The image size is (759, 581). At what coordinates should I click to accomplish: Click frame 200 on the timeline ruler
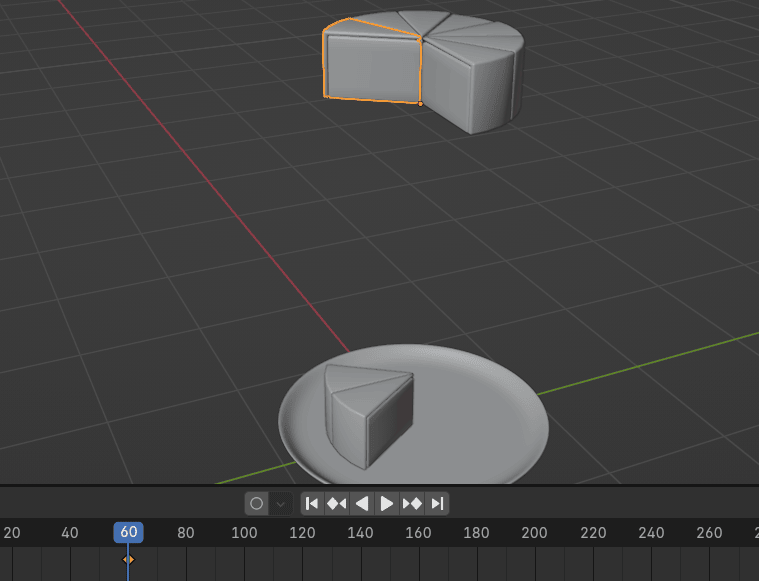(x=534, y=532)
